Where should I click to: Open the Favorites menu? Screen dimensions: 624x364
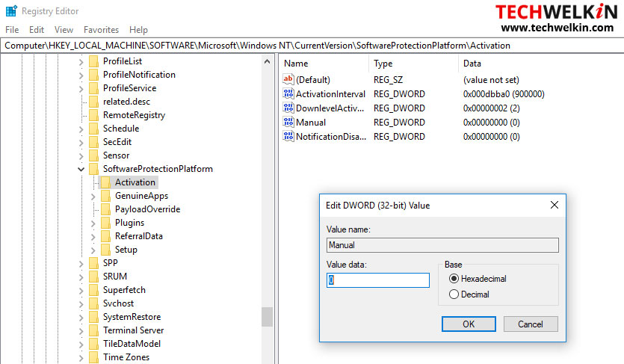[x=101, y=29]
